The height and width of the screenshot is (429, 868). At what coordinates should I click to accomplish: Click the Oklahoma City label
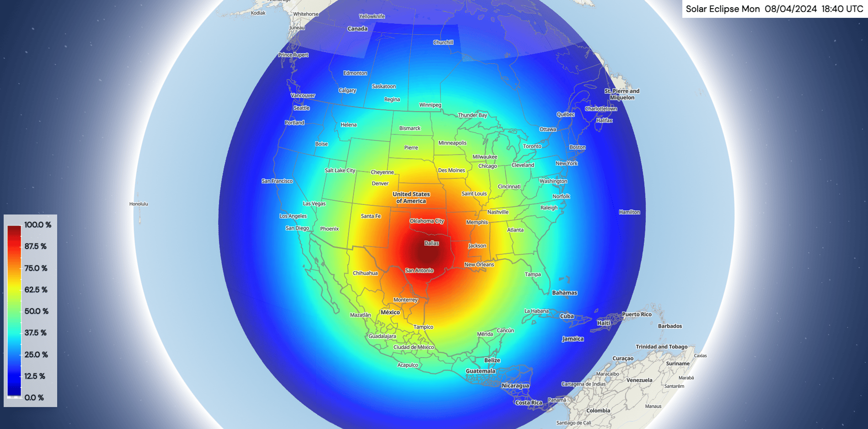tap(427, 221)
